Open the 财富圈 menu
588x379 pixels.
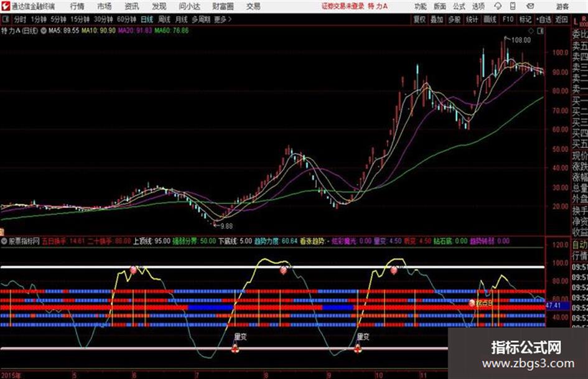point(223,6)
